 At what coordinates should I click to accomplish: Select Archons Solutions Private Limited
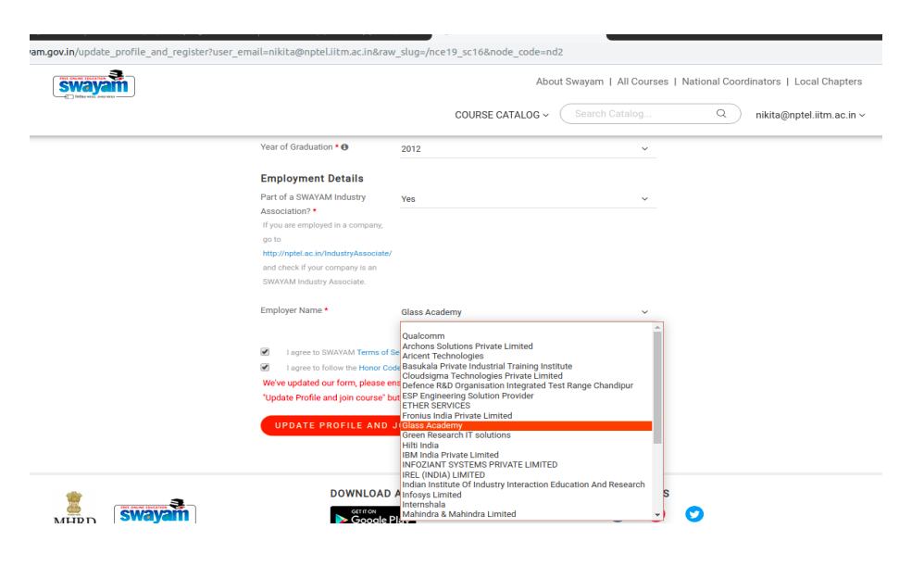click(527, 346)
